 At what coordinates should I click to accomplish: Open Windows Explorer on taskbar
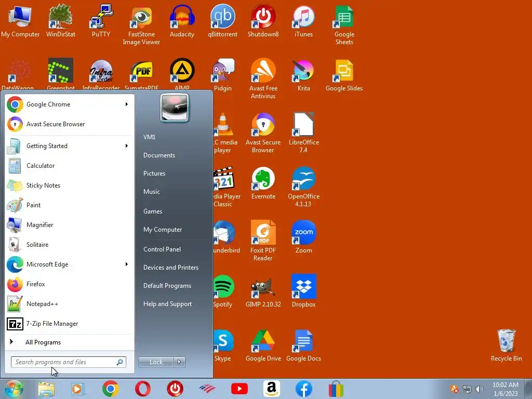pyautogui.click(x=46, y=389)
